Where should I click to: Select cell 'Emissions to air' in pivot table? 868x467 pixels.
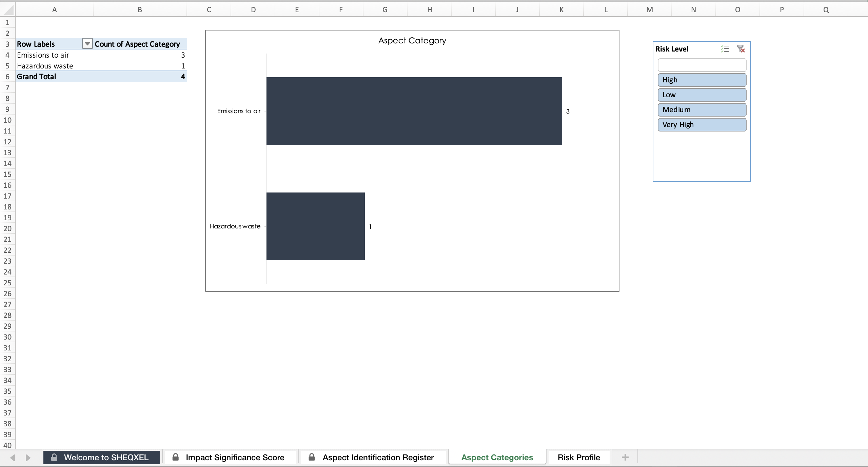pyautogui.click(x=54, y=55)
